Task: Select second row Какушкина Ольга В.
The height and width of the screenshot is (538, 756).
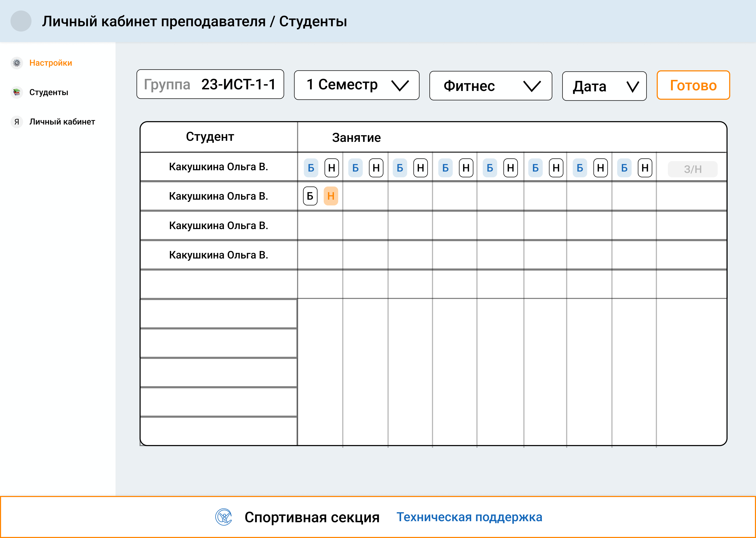Action: tap(218, 196)
